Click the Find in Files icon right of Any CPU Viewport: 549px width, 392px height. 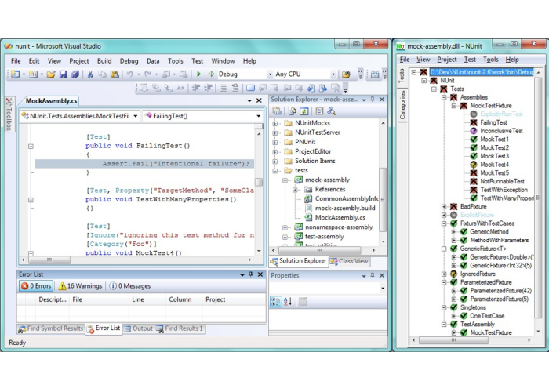click(346, 74)
